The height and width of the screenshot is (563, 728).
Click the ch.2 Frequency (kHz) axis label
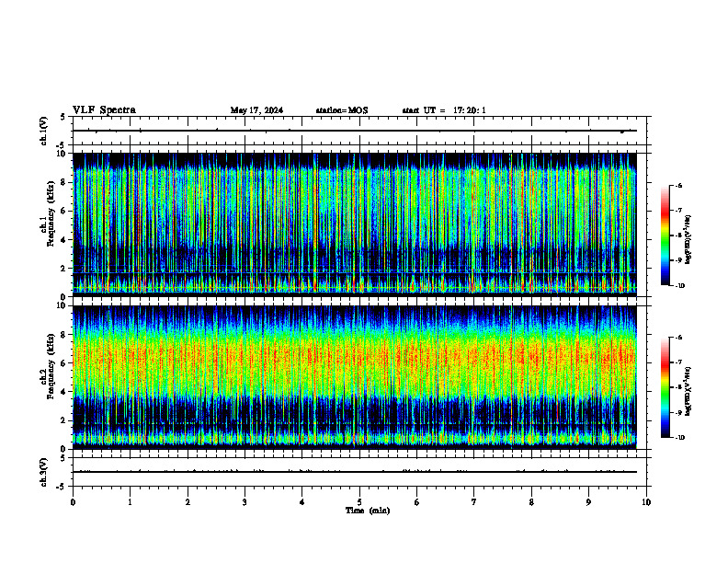[48, 366]
